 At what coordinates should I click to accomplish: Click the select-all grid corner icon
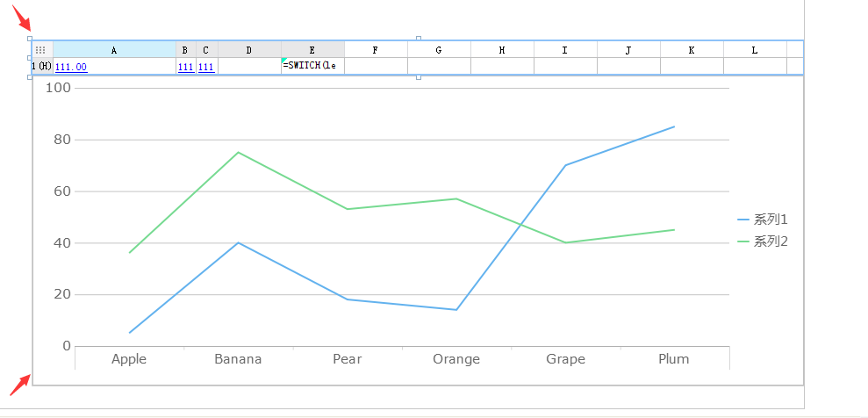pos(40,50)
